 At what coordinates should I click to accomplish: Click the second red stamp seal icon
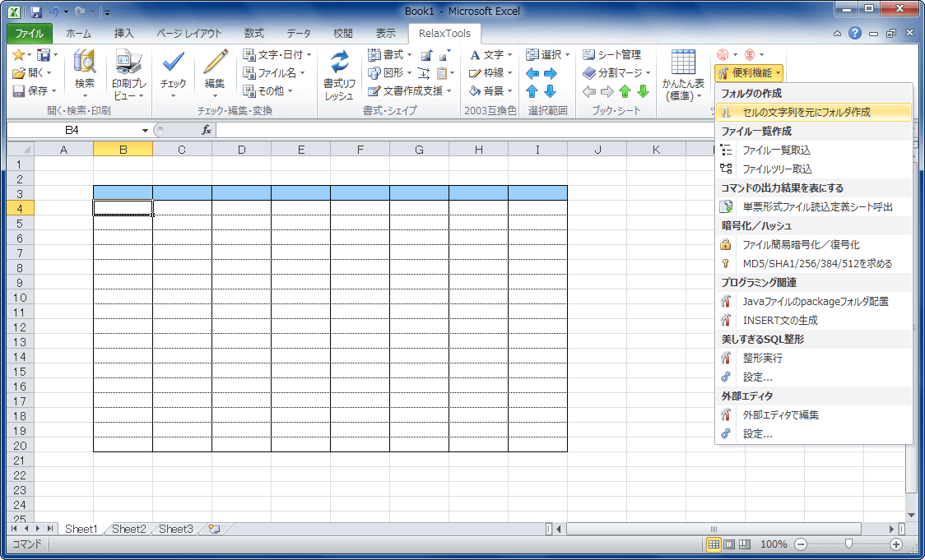pyautogui.click(x=750, y=55)
